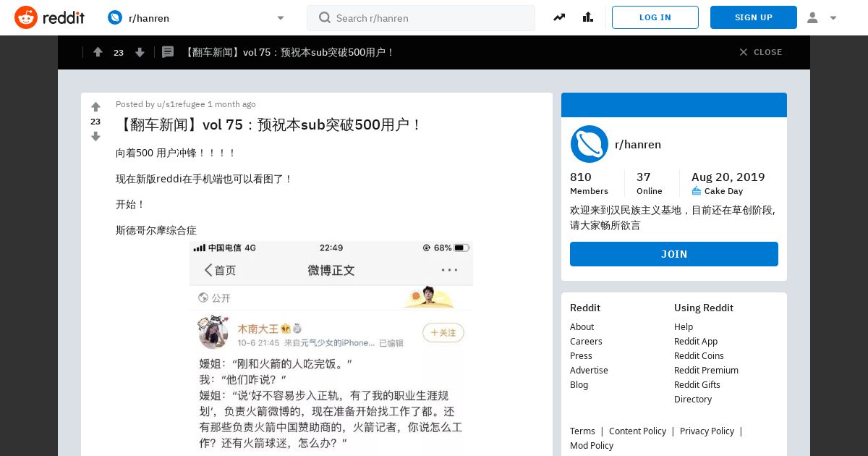This screenshot has width=868, height=456.
Task: Open the Reddit Coins link
Action: pyautogui.click(x=699, y=355)
